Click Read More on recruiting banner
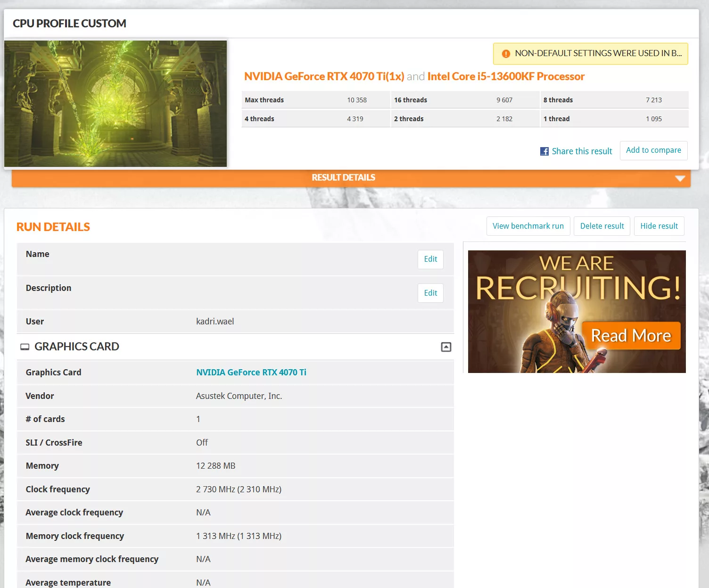The image size is (709, 588). [x=631, y=336]
